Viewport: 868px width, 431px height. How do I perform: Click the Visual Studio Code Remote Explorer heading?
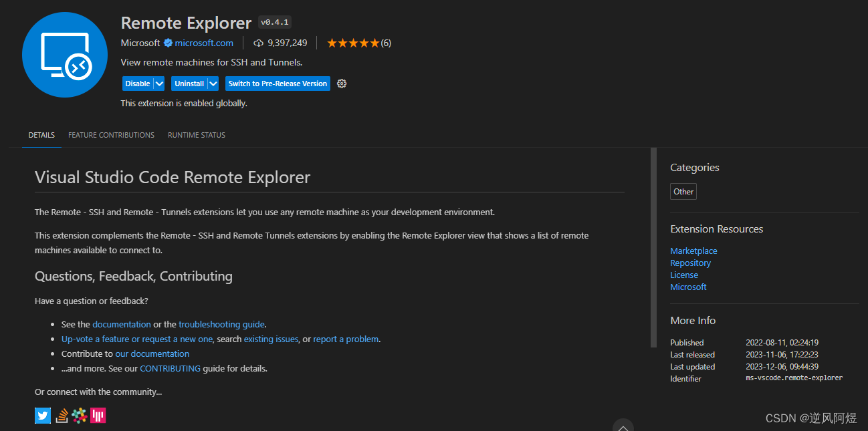[173, 177]
